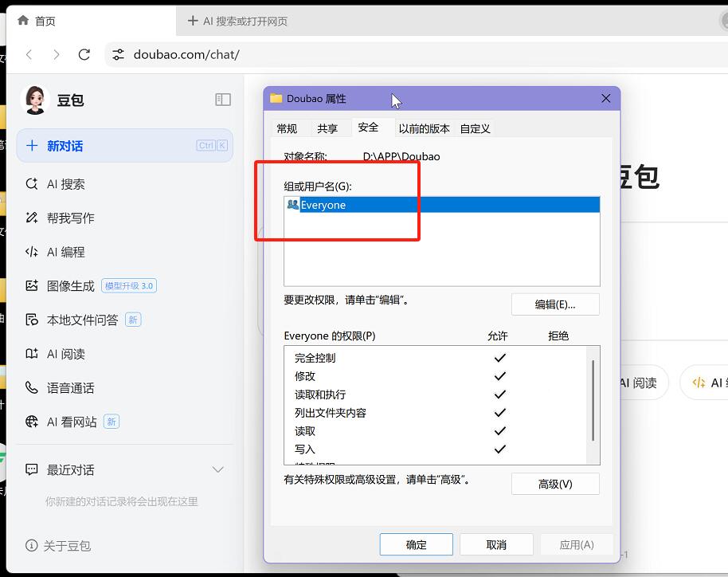Click the 编辑(E)... button
Viewport: 728px width, 577px height.
tap(555, 304)
